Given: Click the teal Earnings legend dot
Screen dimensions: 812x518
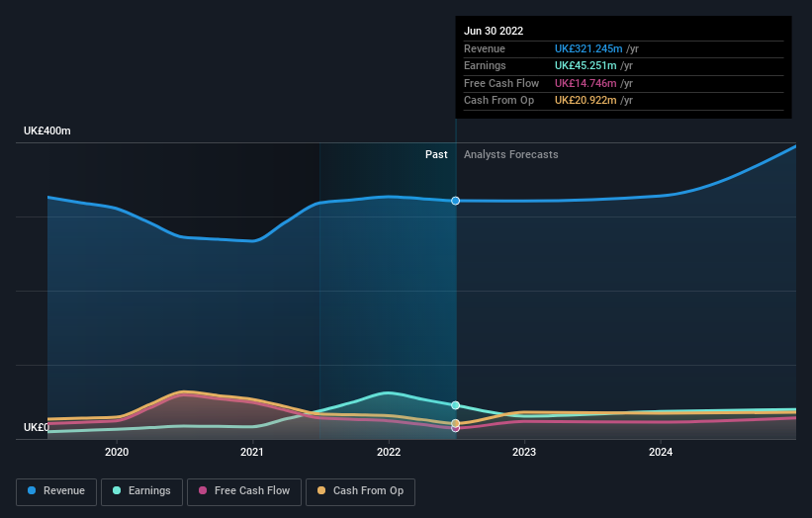Looking at the screenshot, I should 117,490.
